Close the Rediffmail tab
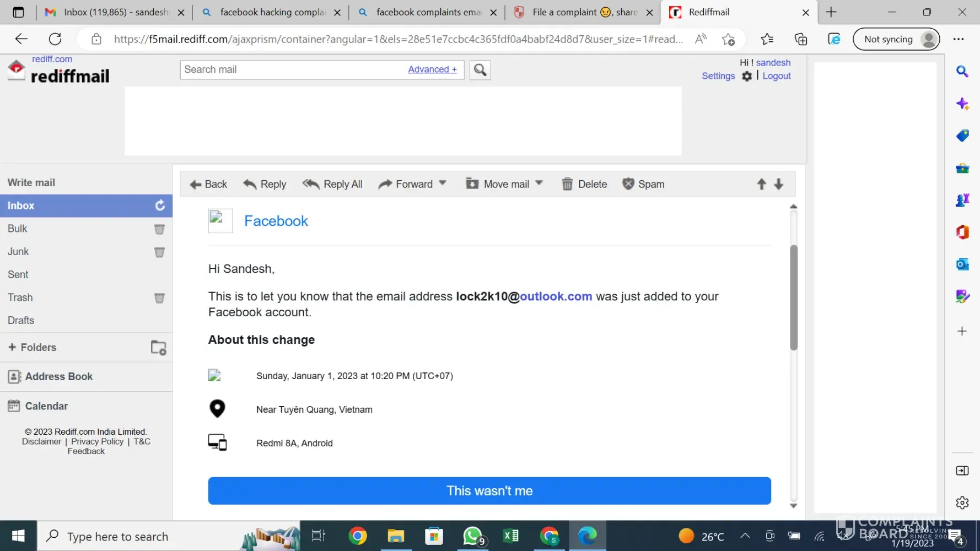 [x=806, y=12]
